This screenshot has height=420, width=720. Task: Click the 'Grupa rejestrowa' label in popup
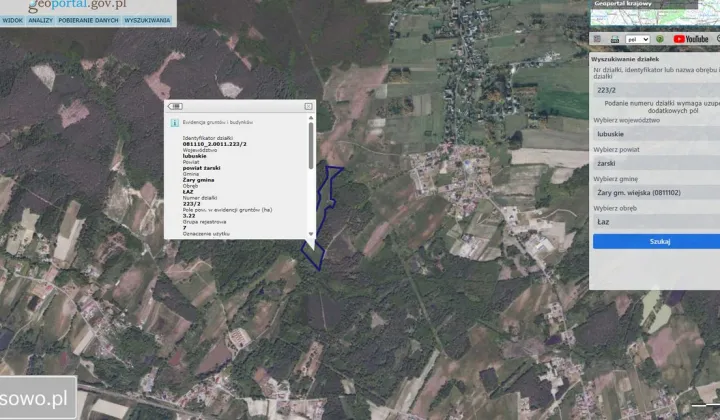tap(204, 222)
